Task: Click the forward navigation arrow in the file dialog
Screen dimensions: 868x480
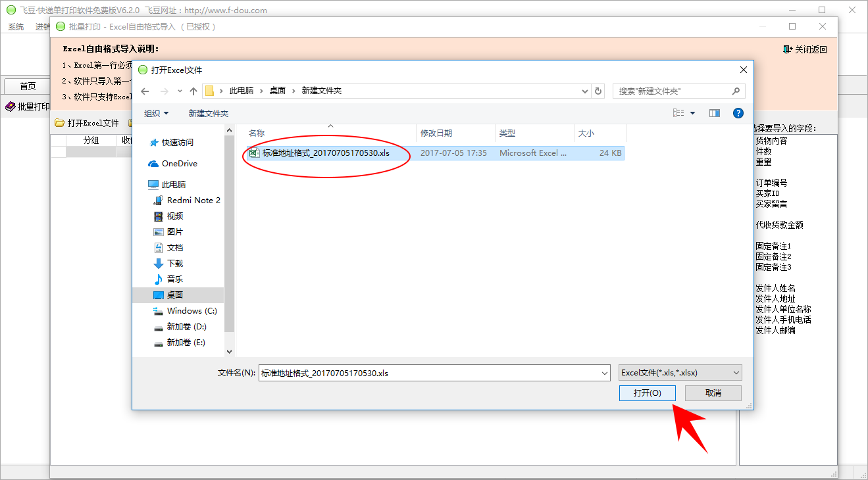Action: (165, 91)
